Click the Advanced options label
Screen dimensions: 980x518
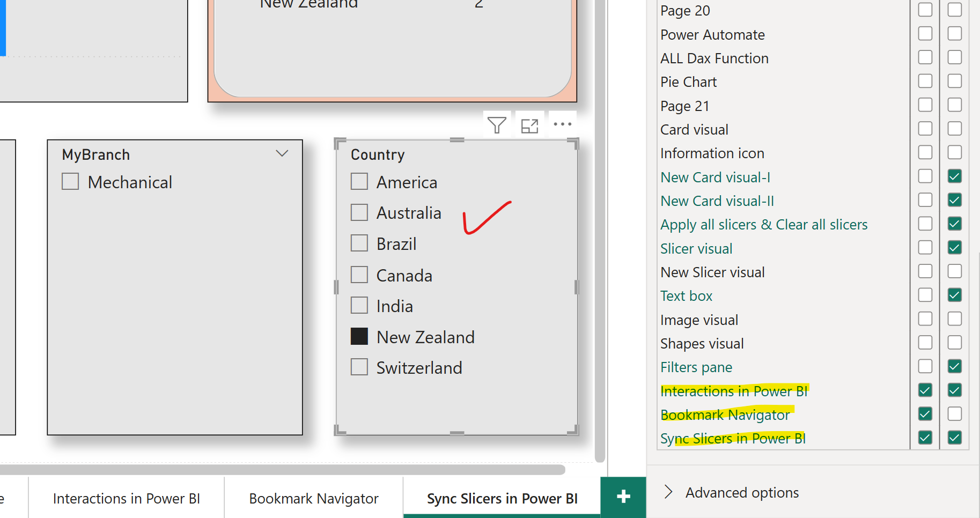tap(741, 492)
